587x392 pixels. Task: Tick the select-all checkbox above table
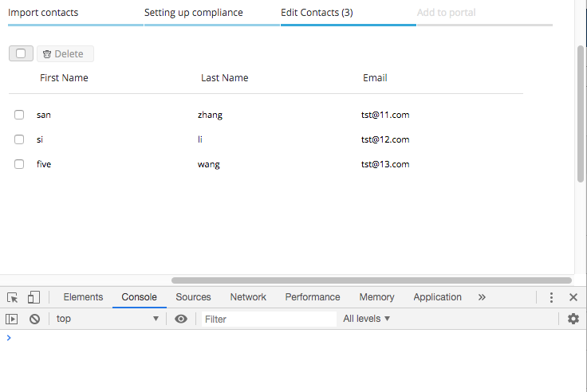tap(21, 53)
